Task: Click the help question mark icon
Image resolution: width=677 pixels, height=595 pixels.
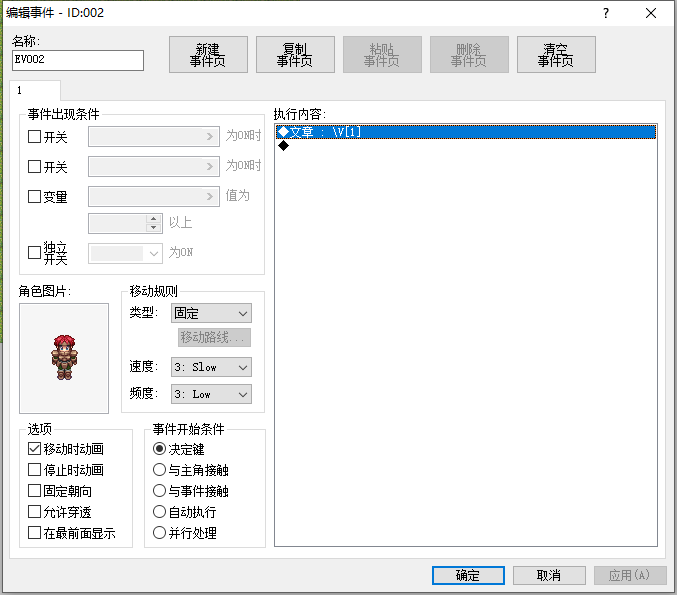Action: (606, 13)
